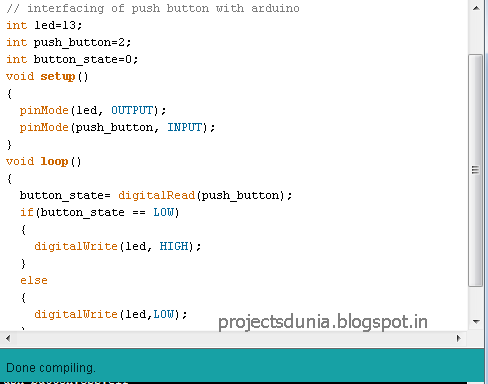488x384 pixels.
Task: Click the horizontal scrollbar right arrow
Action: 459,339
